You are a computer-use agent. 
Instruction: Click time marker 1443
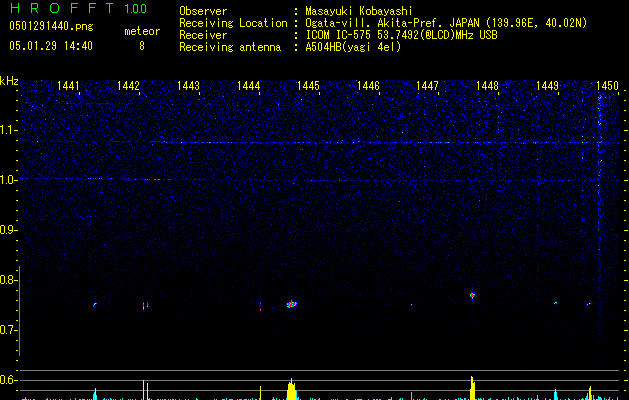click(x=188, y=86)
